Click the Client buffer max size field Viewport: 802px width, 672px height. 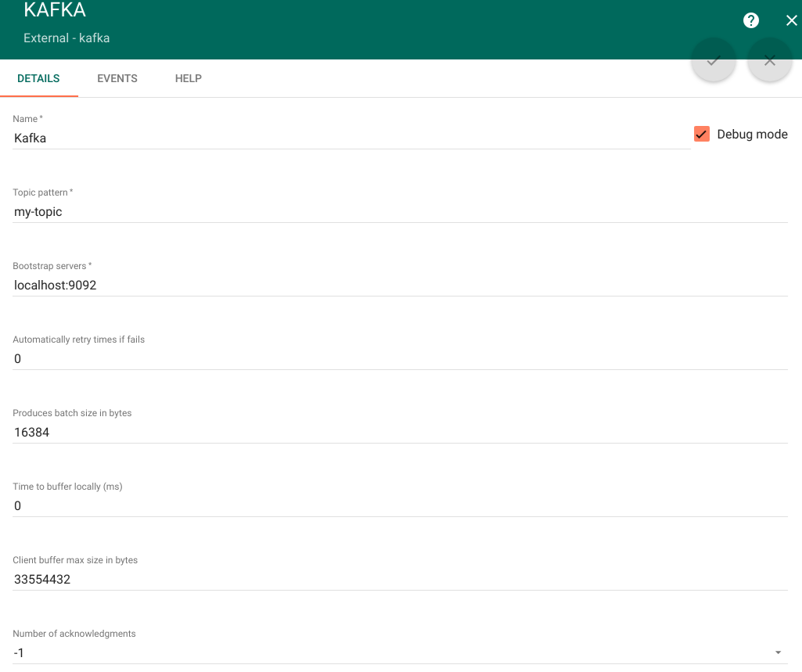coord(399,580)
